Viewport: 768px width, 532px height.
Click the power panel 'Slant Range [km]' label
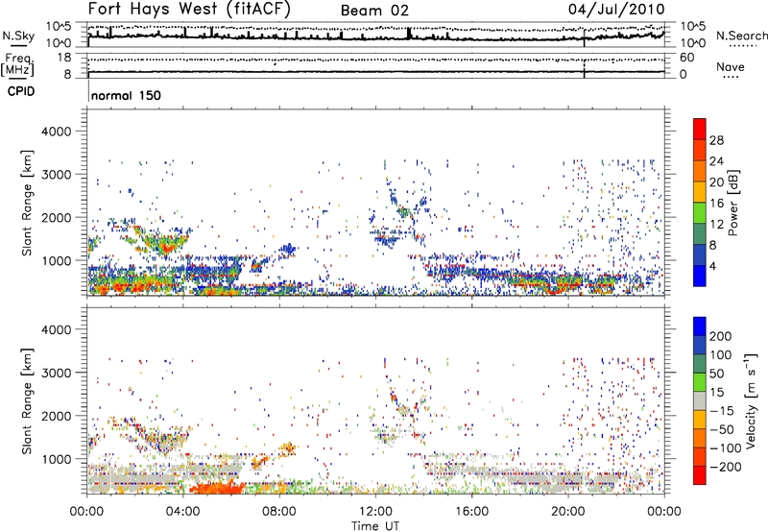tap(27, 203)
